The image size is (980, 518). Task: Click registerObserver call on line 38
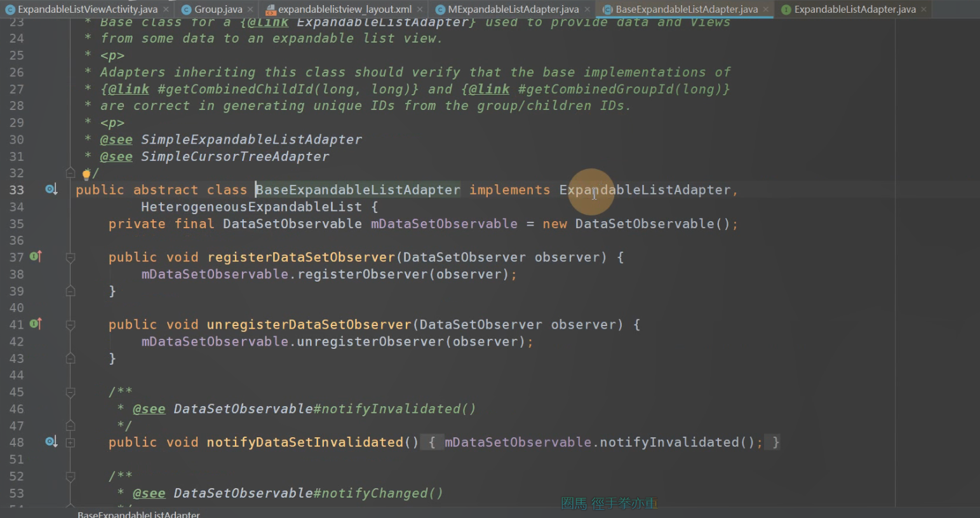click(x=363, y=274)
